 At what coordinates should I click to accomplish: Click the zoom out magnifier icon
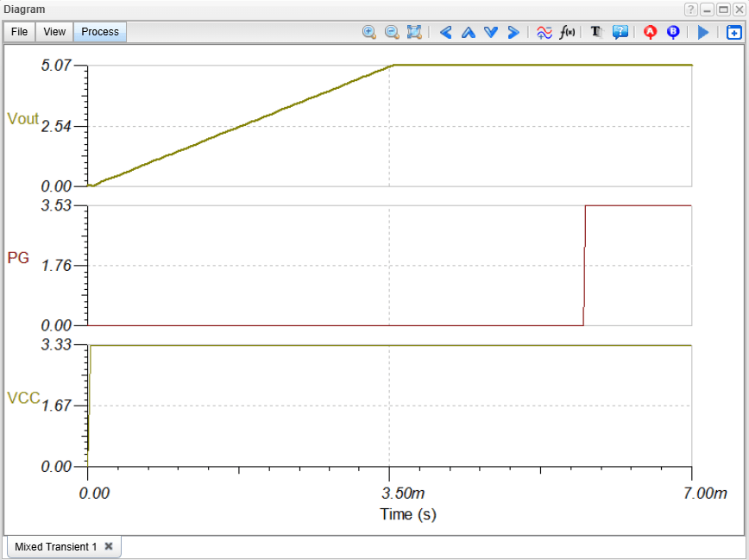point(392,32)
